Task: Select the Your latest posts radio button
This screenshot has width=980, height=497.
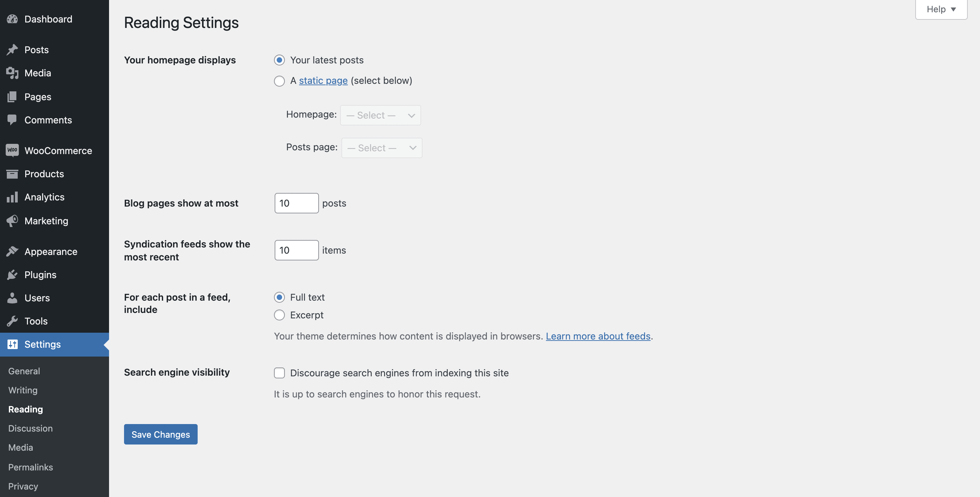Action: coord(279,60)
